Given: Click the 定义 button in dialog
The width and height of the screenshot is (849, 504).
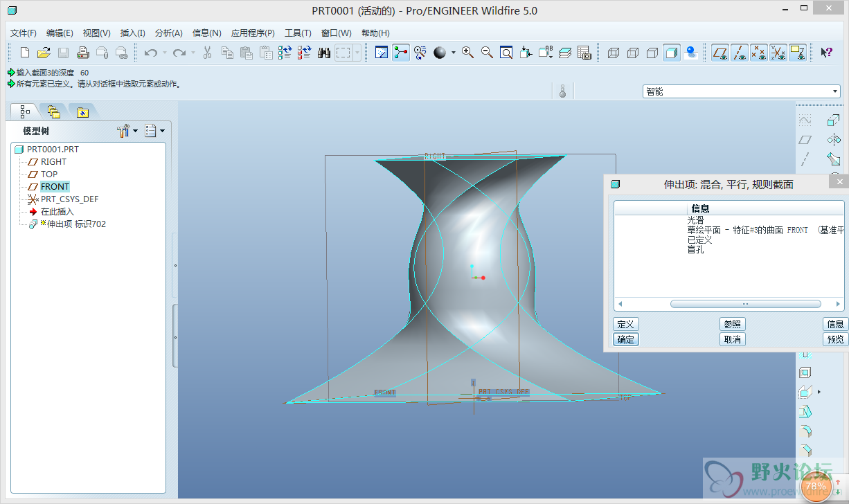Looking at the screenshot, I should 625,324.
